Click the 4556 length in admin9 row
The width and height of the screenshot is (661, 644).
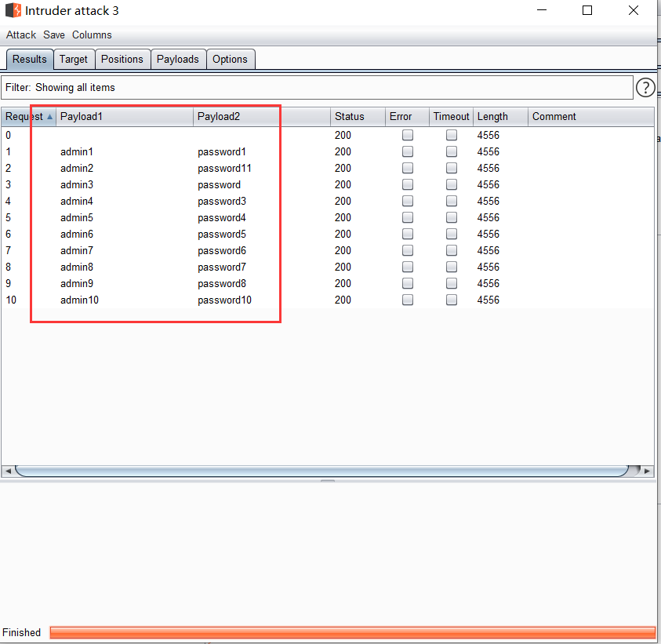488,283
